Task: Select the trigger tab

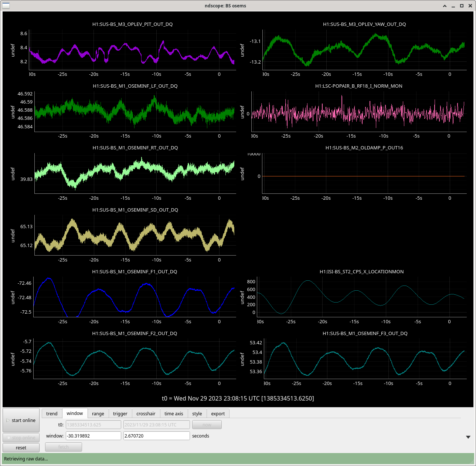Action: (x=120, y=413)
